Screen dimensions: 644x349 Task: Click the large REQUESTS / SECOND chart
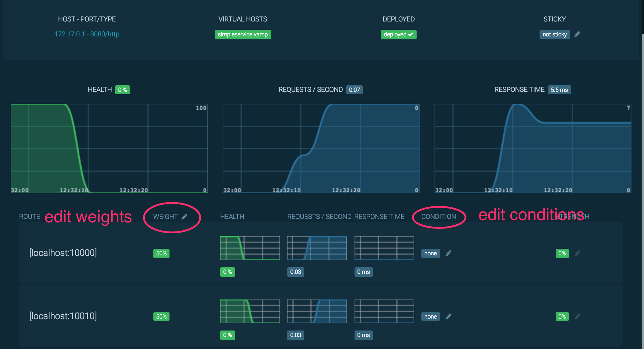[321, 148]
